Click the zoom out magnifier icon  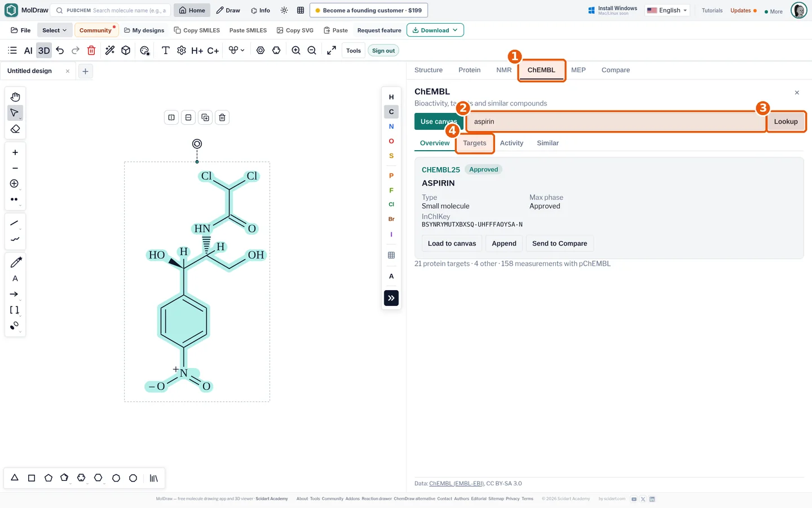[312, 51]
